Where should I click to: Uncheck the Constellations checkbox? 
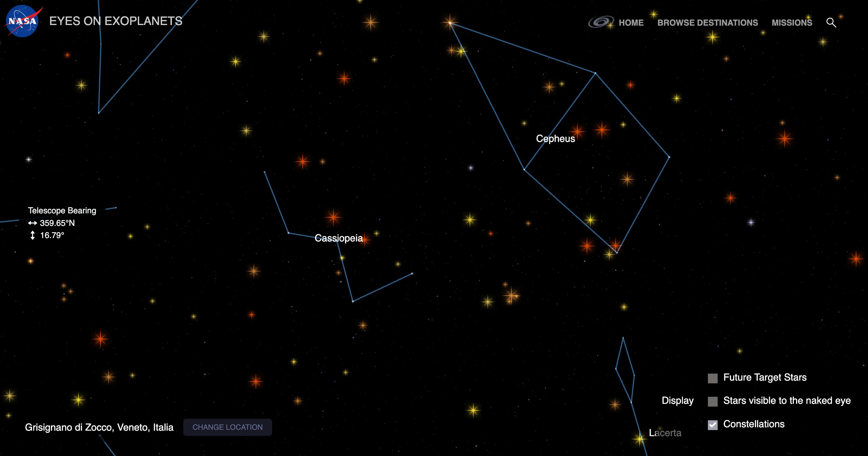712,425
